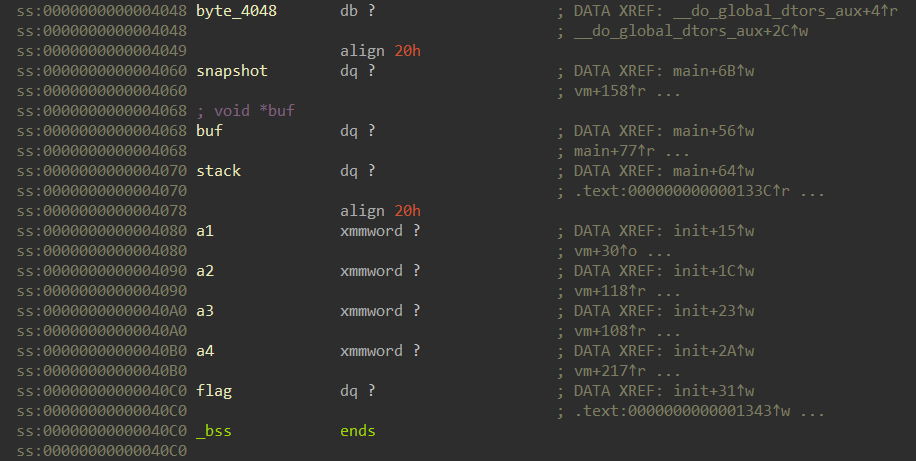
Task: Select the byte_4048 symbol name
Action: pos(236,11)
